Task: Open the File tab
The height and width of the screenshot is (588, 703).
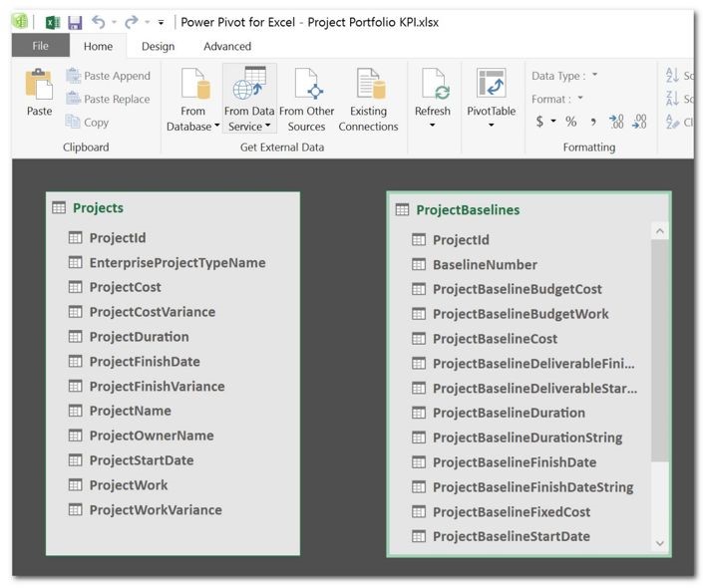Action: click(x=40, y=46)
